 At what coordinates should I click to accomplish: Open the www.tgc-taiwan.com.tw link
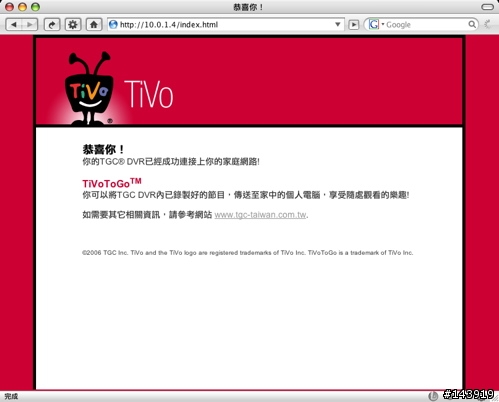260,215
